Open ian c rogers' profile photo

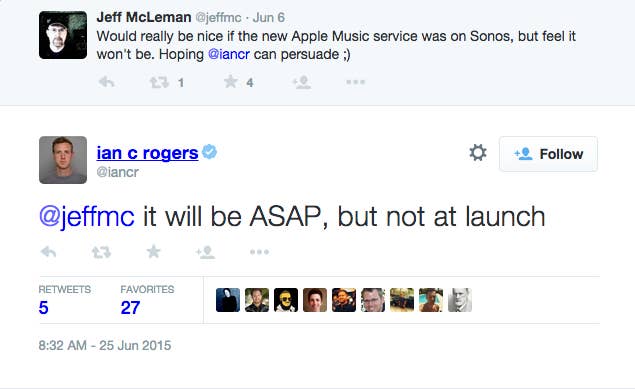tap(63, 160)
